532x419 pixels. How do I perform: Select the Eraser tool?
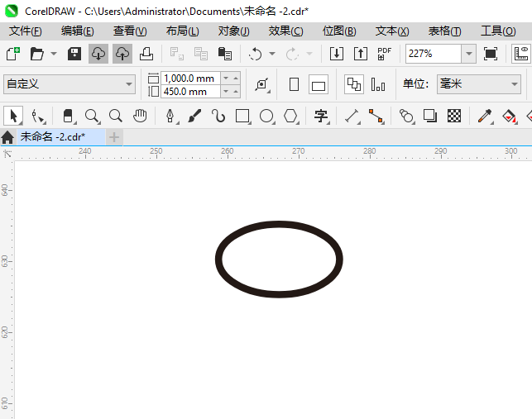point(69,116)
